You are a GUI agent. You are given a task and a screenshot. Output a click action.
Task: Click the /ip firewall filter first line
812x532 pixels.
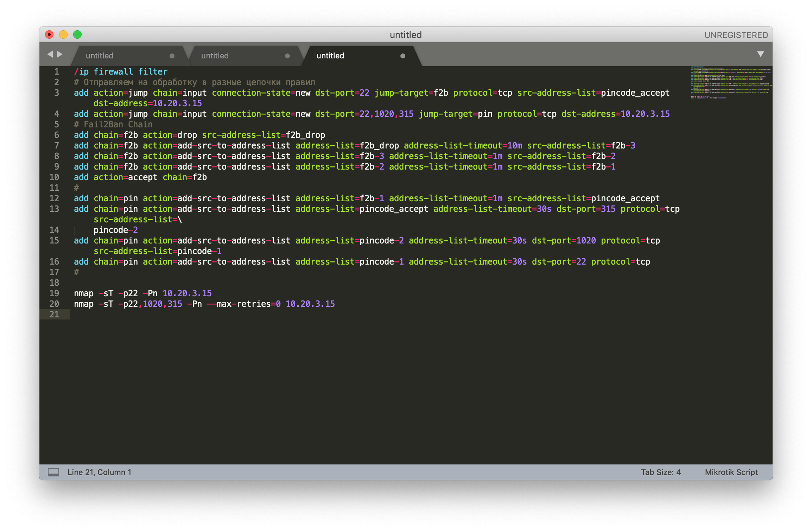pos(120,72)
